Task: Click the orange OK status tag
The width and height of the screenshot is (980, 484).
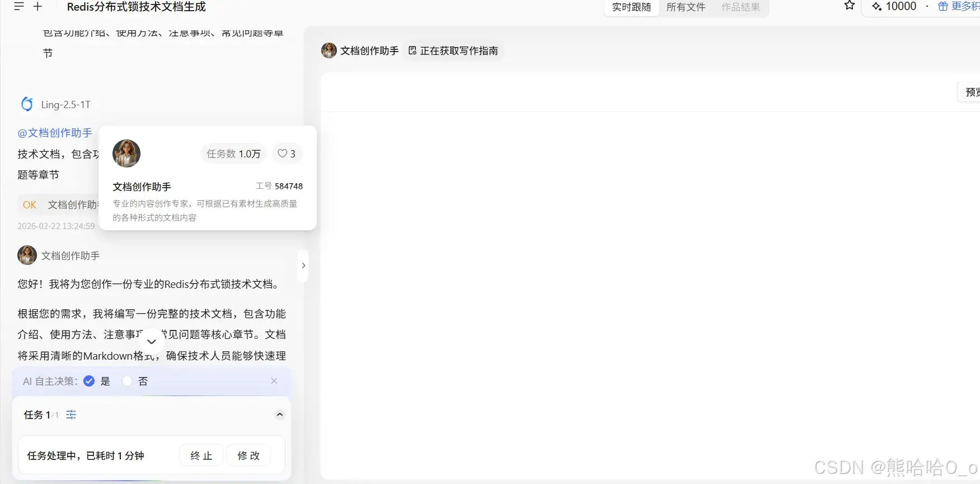Action: [30, 205]
